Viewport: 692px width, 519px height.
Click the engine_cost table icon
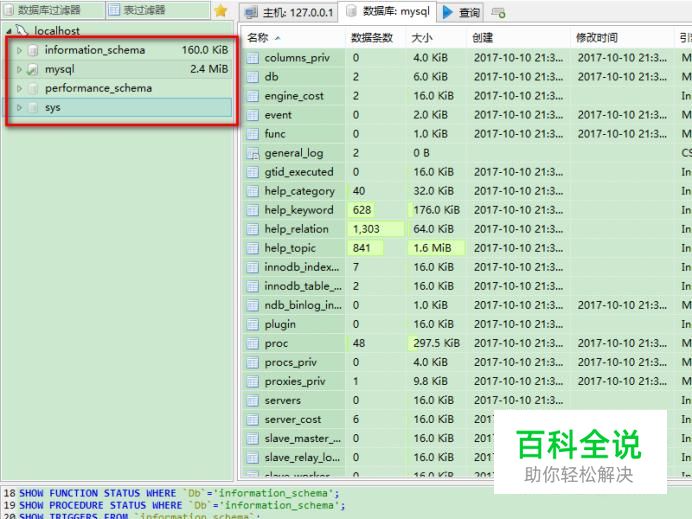[x=253, y=96]
